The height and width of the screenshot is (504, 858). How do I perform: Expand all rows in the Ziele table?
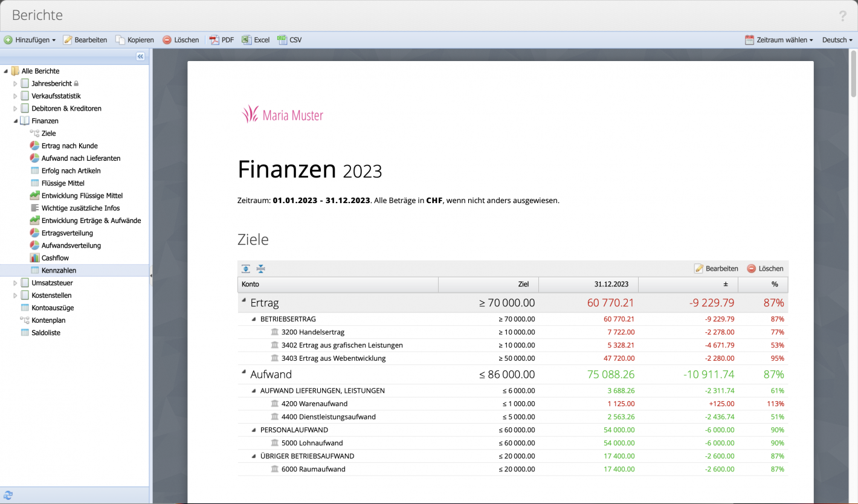point(245,268)
